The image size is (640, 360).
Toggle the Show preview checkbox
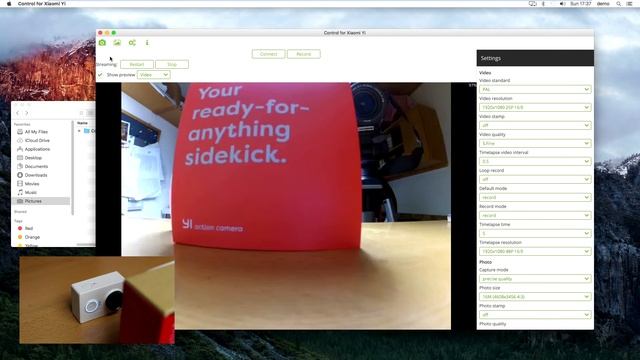pyautogui.click(x=100, y=75)
